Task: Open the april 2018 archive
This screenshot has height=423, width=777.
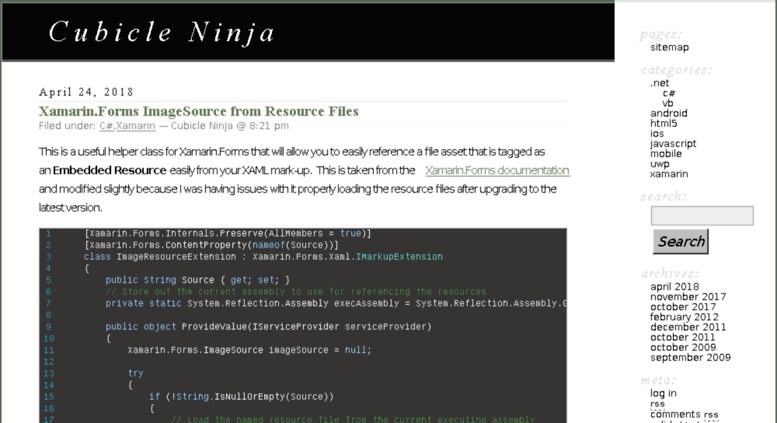Action: click(674, 287)
